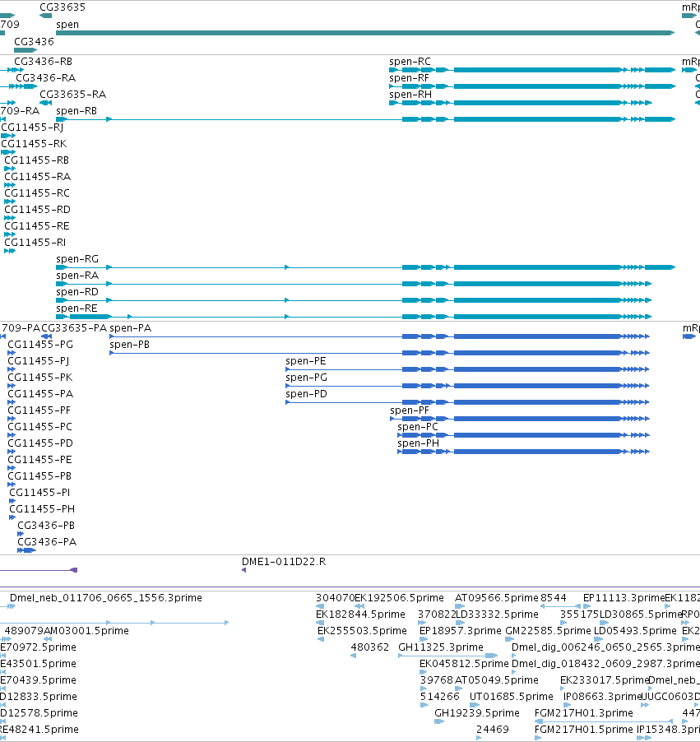
Task: Click UT01685.5prime EST label
Action: (x=511, y=697)
